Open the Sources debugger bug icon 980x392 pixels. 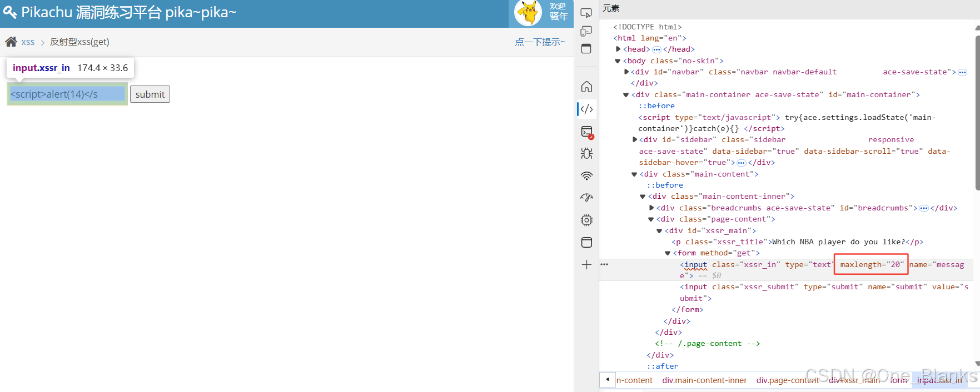[x=586, y=154]
